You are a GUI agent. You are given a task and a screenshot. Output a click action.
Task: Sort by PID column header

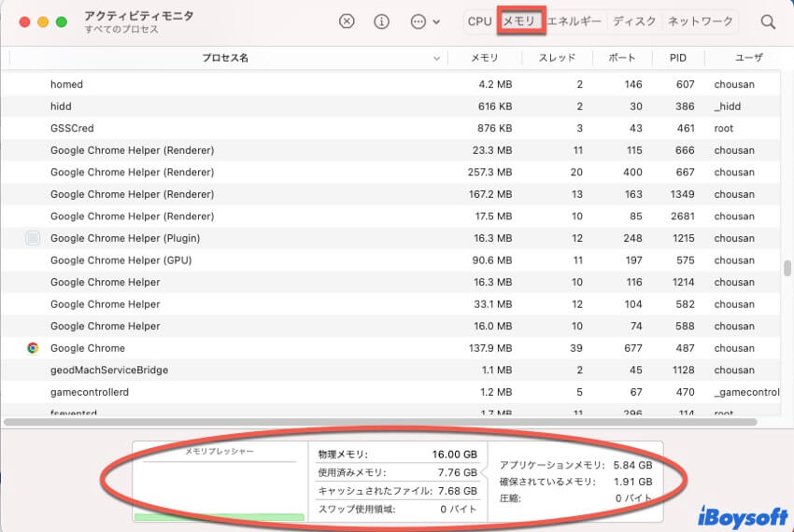[677, 58]
